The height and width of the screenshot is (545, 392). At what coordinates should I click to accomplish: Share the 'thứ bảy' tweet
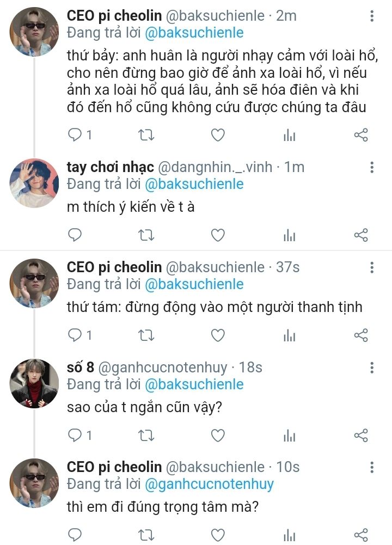tap(361, 134)
